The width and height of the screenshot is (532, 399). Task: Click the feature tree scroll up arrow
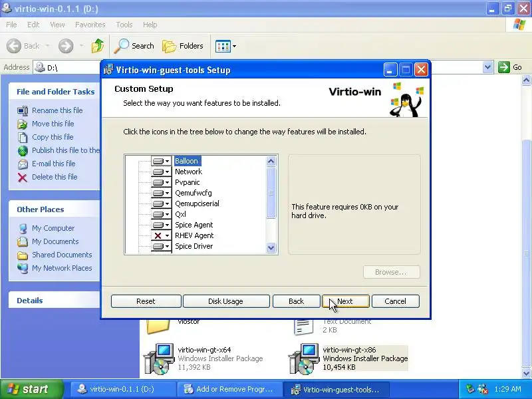271,161
